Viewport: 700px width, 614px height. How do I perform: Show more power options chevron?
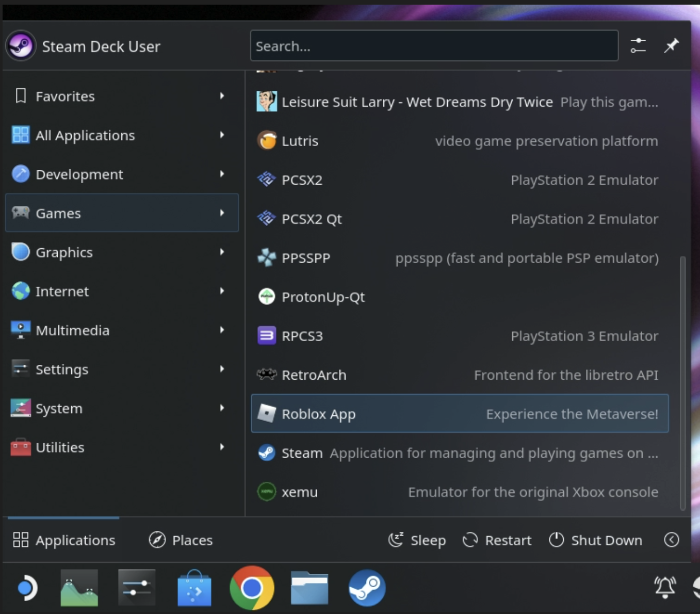coord(671,540)
